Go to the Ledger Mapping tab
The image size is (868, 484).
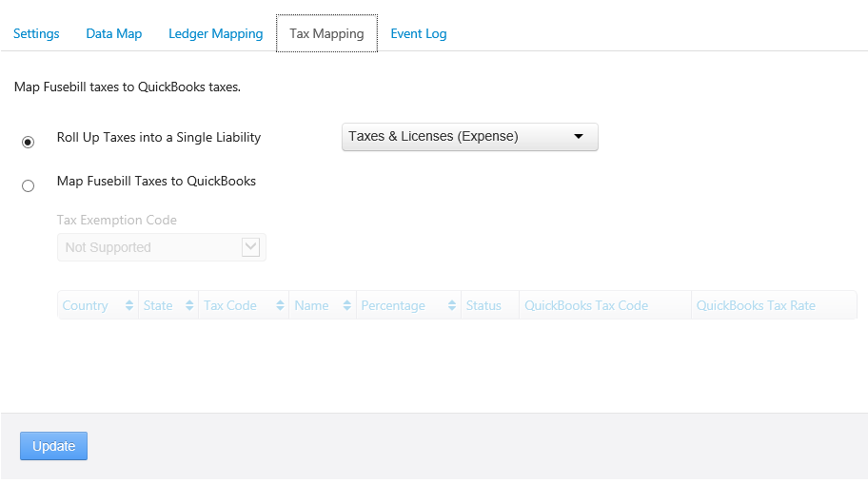coord(215,33)
